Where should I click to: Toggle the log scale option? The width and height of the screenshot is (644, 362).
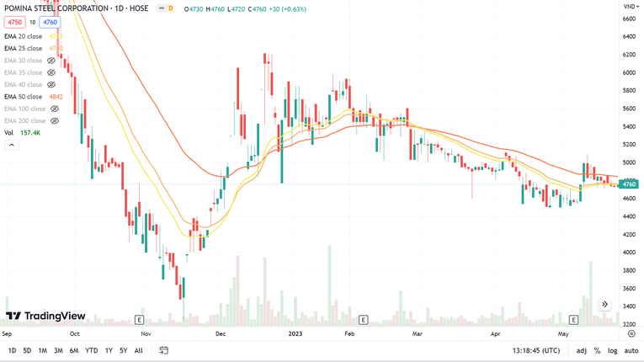pos(612,350)
